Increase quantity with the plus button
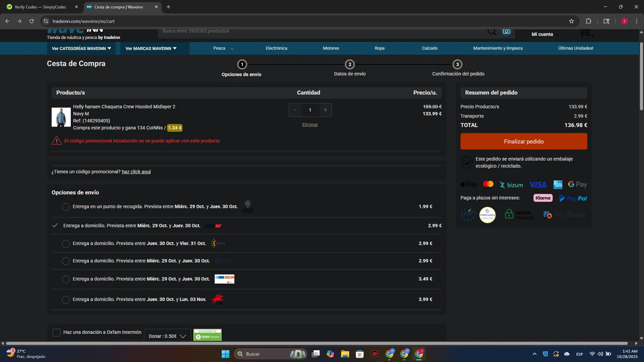 [325, 110]
